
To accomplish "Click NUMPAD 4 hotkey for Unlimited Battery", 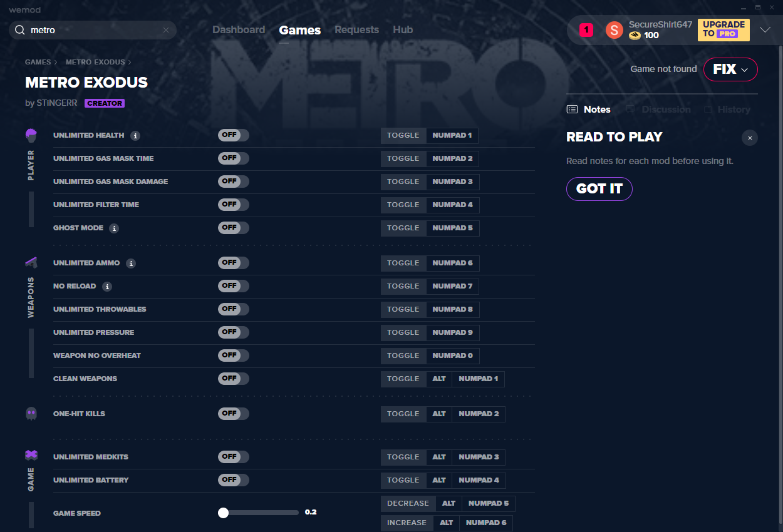I will (479, 480).
